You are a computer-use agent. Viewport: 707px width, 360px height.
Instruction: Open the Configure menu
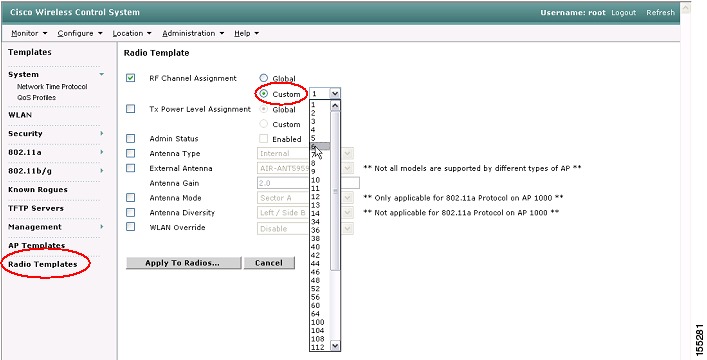(x=80, y=33)
